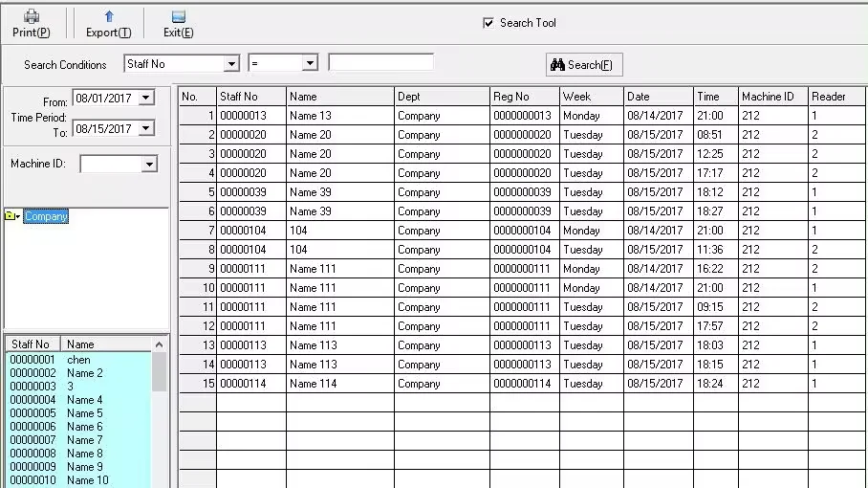This screenshot has height=488, width=868.
Task: Click the Time column header
Action: [716, 97]
